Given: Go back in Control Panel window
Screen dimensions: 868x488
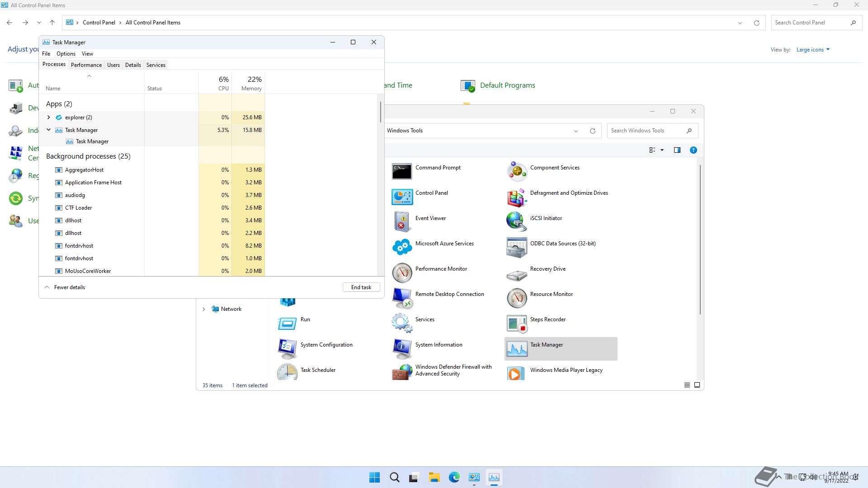Looking at the screenshot, I should coord(9,23).
